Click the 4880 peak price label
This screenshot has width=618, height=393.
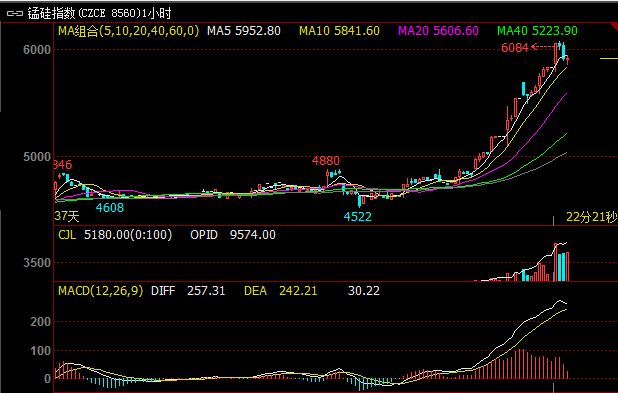(x=326, y=161)
